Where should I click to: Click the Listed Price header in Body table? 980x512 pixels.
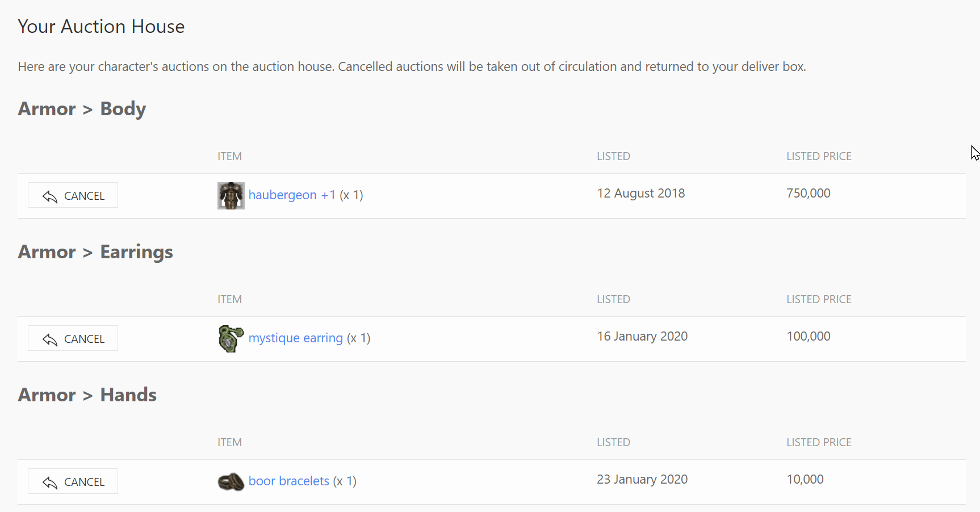coord(819,156)
